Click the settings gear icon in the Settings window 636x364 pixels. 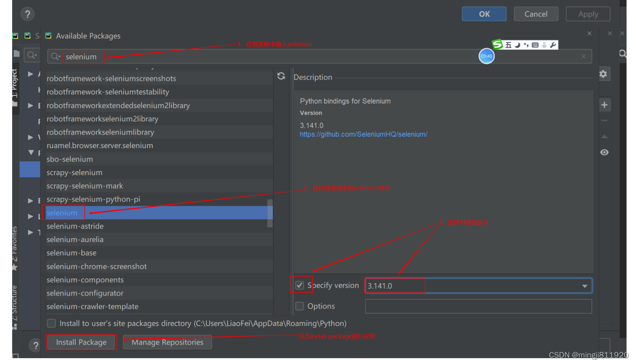[603, 74]
